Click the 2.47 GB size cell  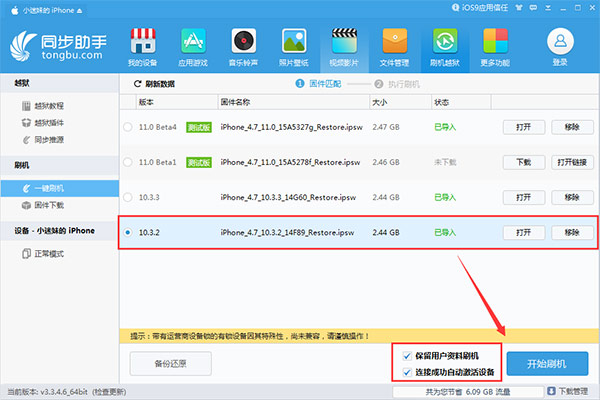click(x=386, y=127)
